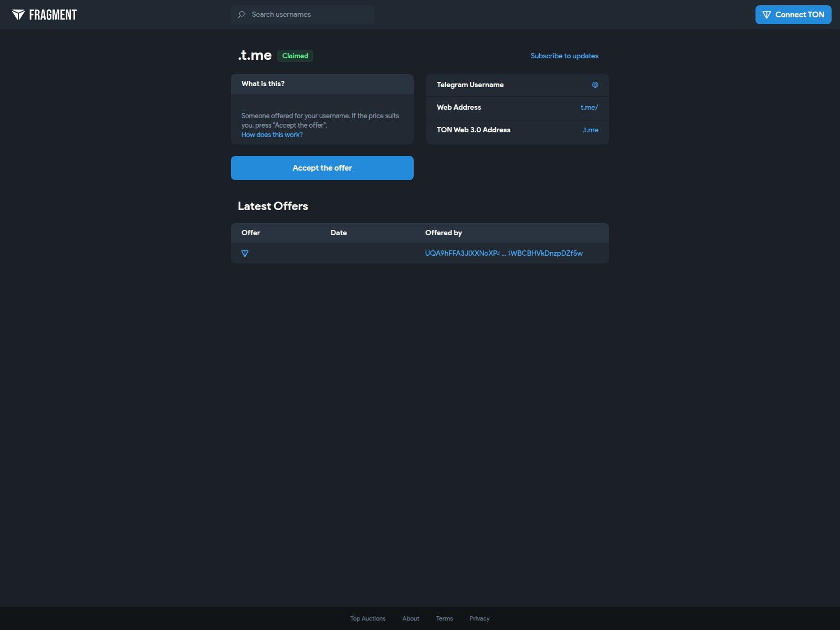Open How does this work? link
Screen dimensions: 840x630
tap(272, 135)
